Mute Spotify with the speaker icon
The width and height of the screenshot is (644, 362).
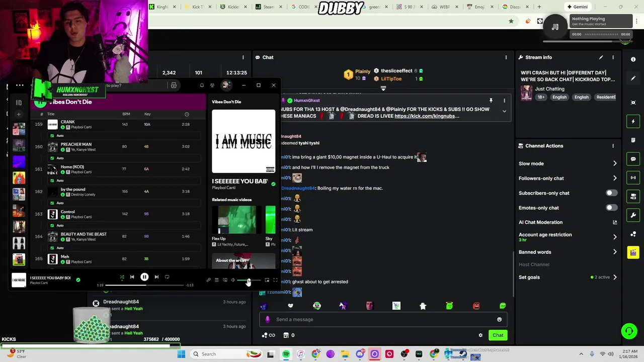233,280
